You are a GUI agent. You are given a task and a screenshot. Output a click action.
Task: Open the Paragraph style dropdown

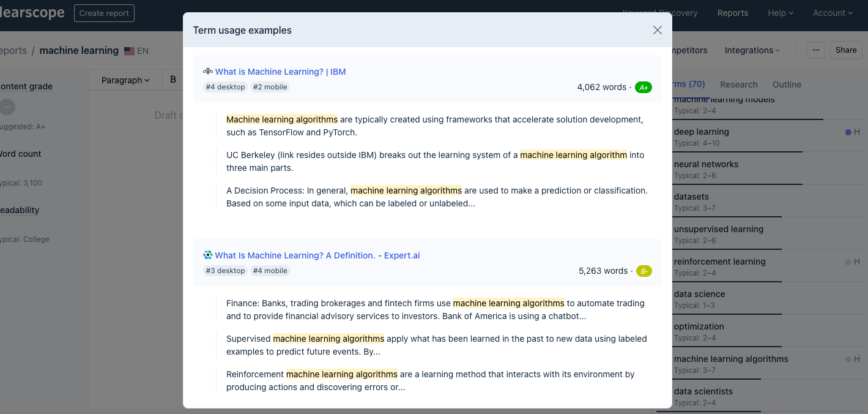tap(125, 80)
